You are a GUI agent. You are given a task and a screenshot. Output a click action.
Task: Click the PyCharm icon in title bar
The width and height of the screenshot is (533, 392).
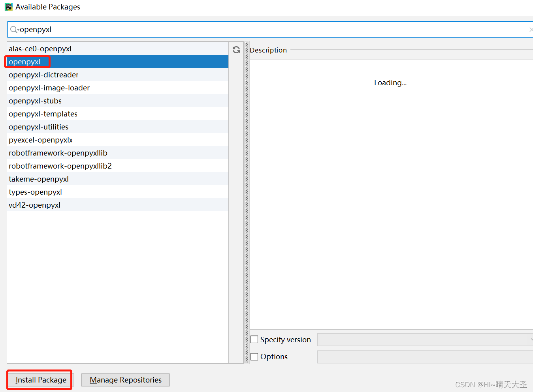click(x=9, y=7)
